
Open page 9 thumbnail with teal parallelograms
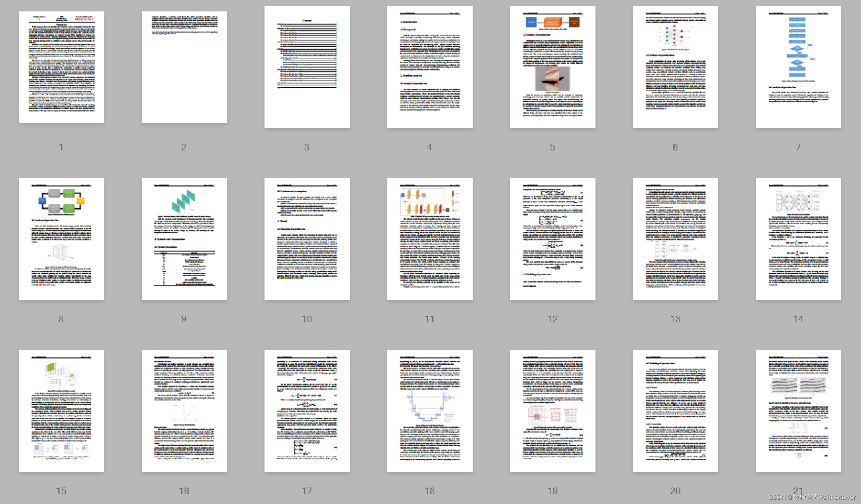tap(184, 239)
